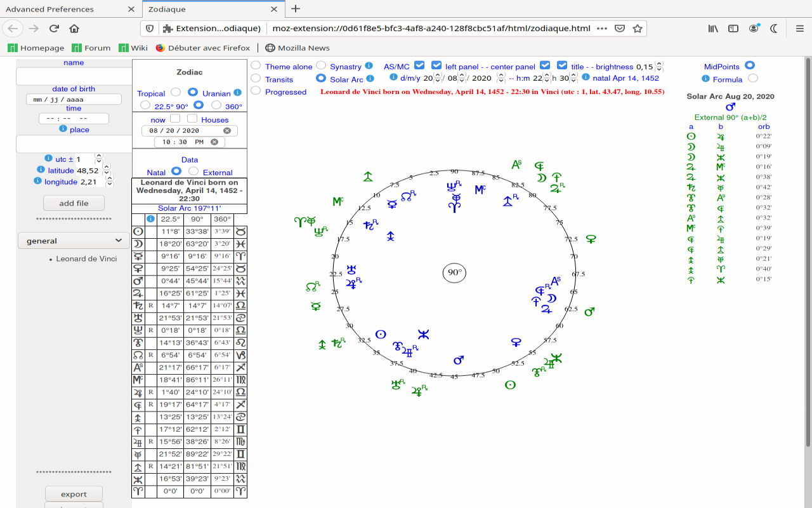Screen dimensions: 812x508
Task: Click the info icon beside utc
Action: click(x=48, y=159)
